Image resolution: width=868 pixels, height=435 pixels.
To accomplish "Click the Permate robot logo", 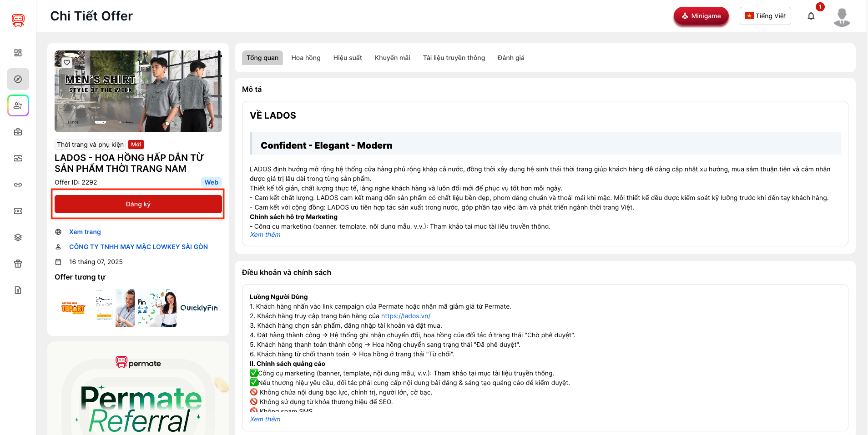I will pos(18,20).
